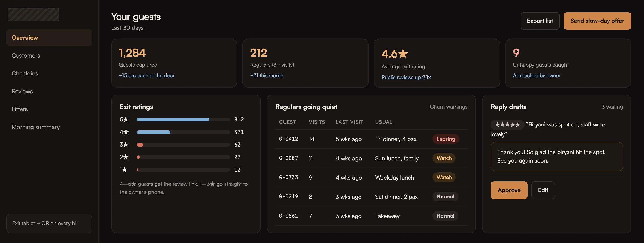This screenshot has width=644, height=243.
Task: Open Check-ins from the sidebar
Action: coord(49,73)
